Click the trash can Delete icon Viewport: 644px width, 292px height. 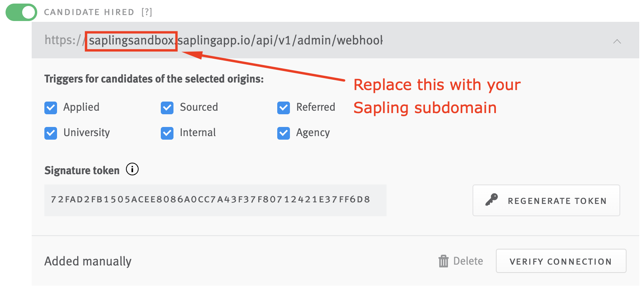click(444, 261)
